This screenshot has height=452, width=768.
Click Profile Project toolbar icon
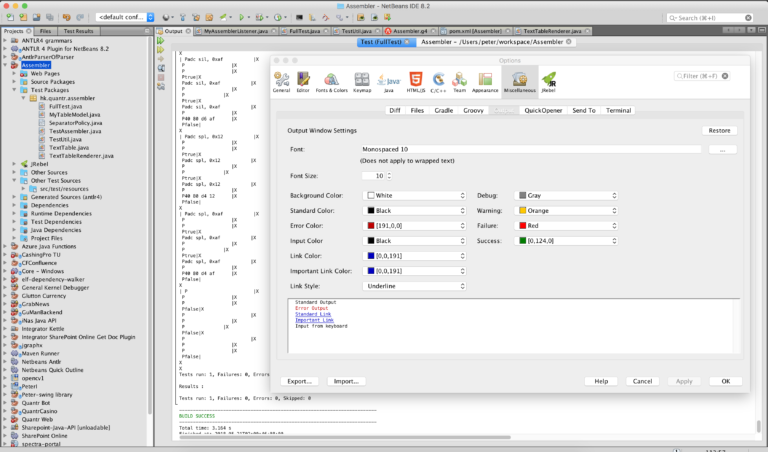[278, 17]
